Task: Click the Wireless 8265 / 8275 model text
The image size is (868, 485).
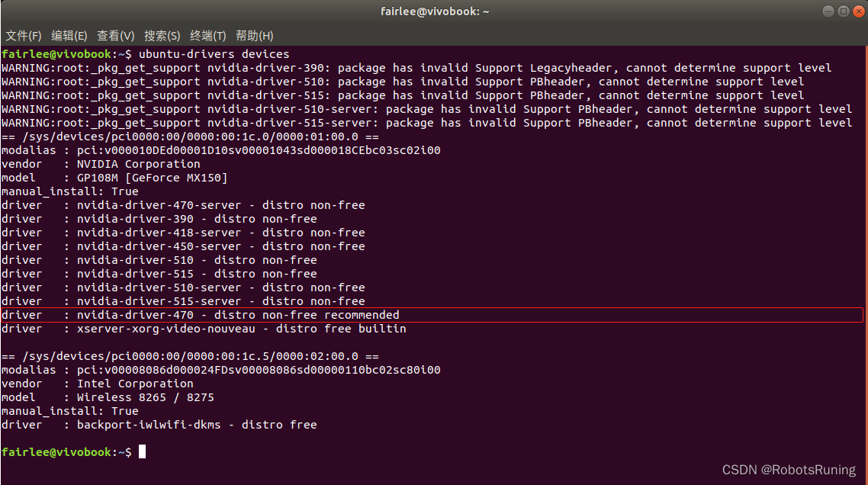Action: pyautogui.click(x=145, y=397)
